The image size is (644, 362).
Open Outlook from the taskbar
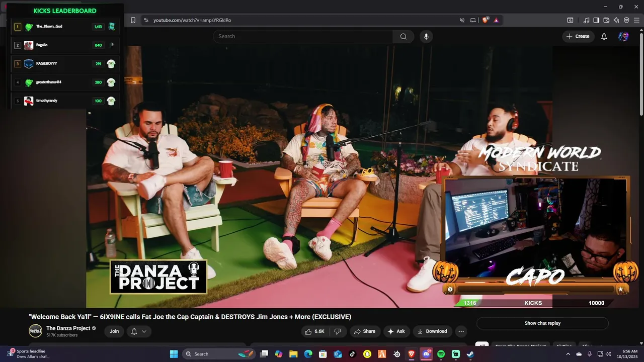pyautogui.click(x=338, y=354)
